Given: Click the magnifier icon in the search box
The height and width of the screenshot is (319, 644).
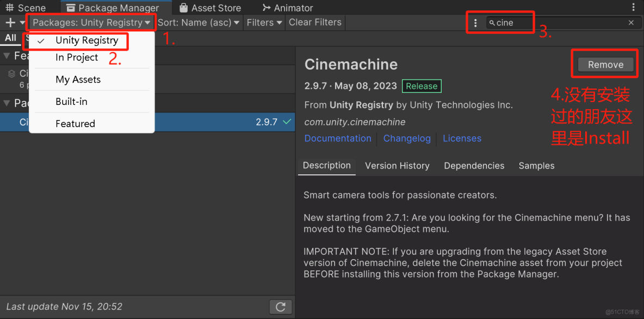Looking at the screenshot, I should coord(492,22).
